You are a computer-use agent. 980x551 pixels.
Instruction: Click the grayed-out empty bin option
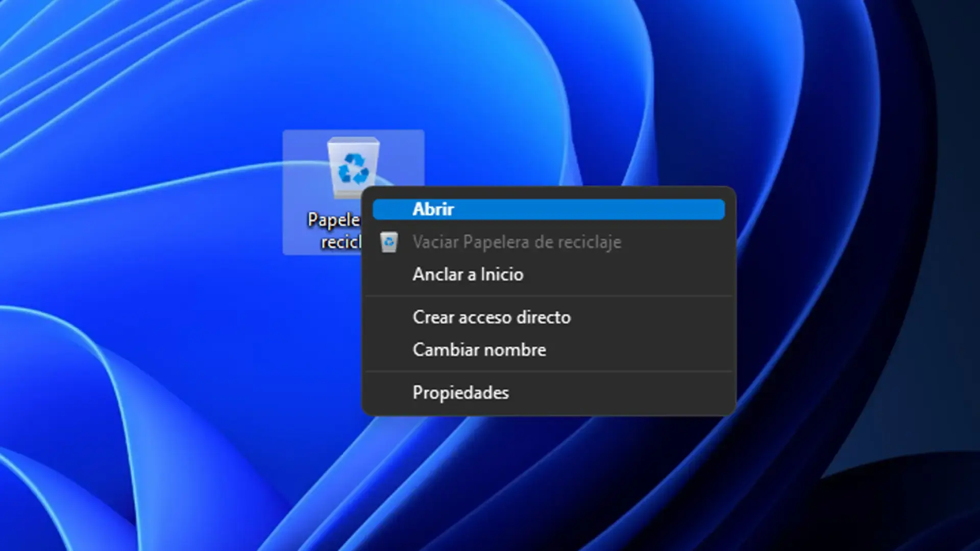click(x=517, y=242)
